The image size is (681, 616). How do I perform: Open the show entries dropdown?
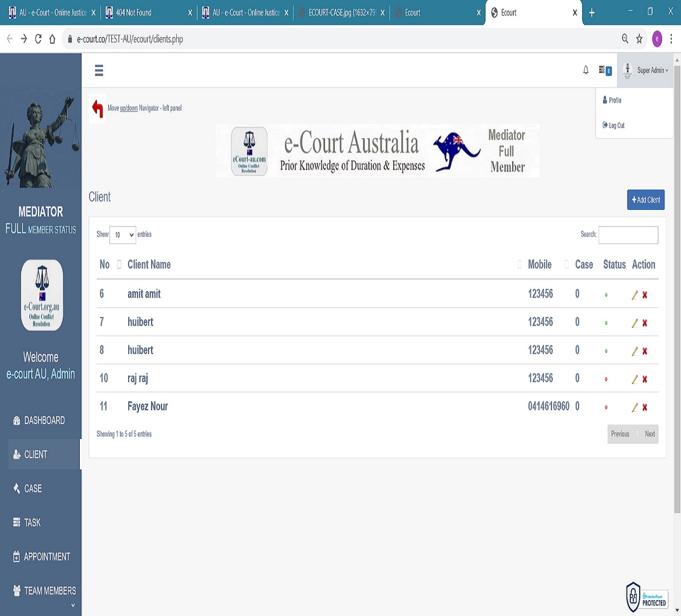[122, 235]
